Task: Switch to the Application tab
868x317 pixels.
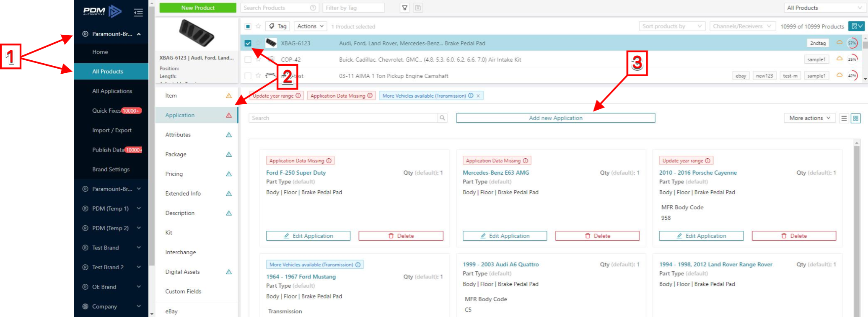Action: pyautogui.click(x=197, y=115)
